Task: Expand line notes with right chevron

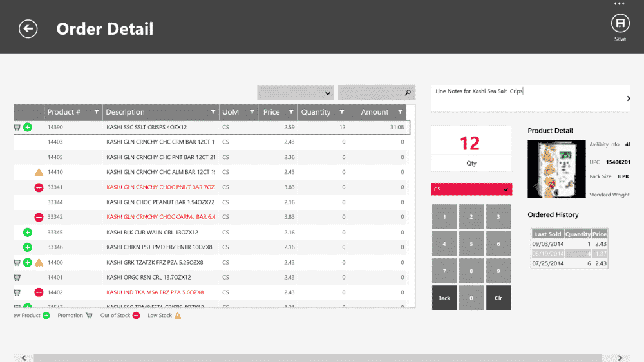Action: (x=628, y=99)
